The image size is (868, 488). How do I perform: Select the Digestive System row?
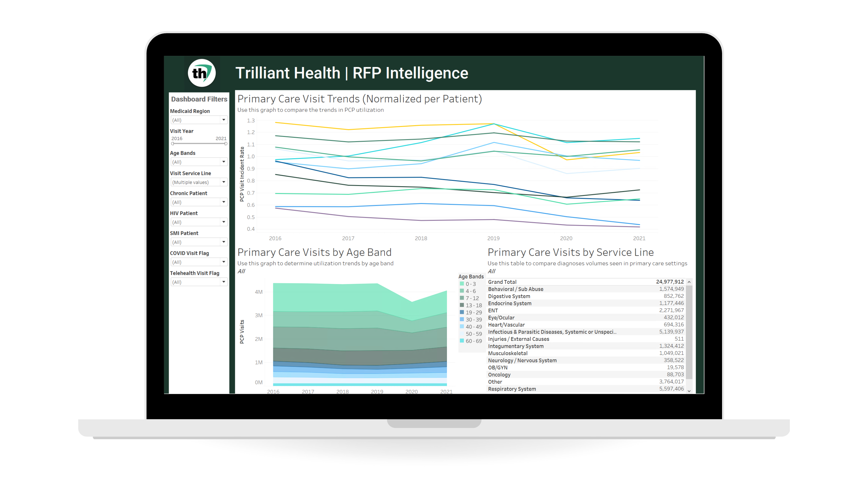tap(586, 296)
